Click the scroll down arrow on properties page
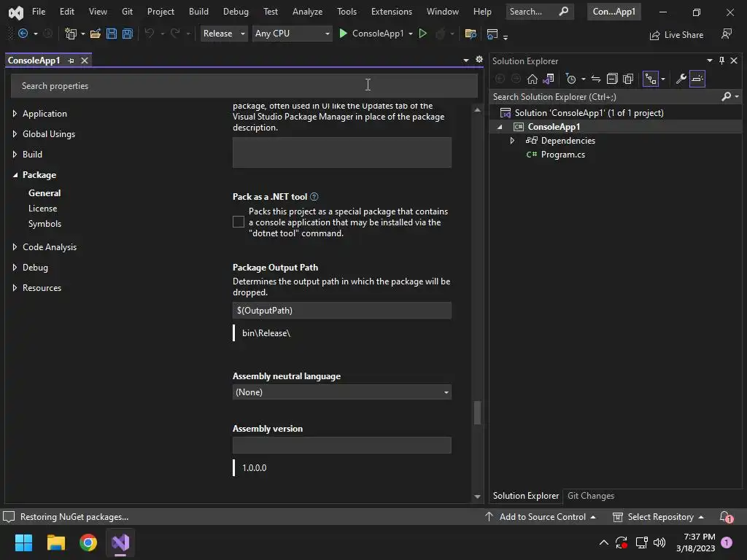This screenshot has height=560, width=747. pyautogui.click(x=477, y=496)
